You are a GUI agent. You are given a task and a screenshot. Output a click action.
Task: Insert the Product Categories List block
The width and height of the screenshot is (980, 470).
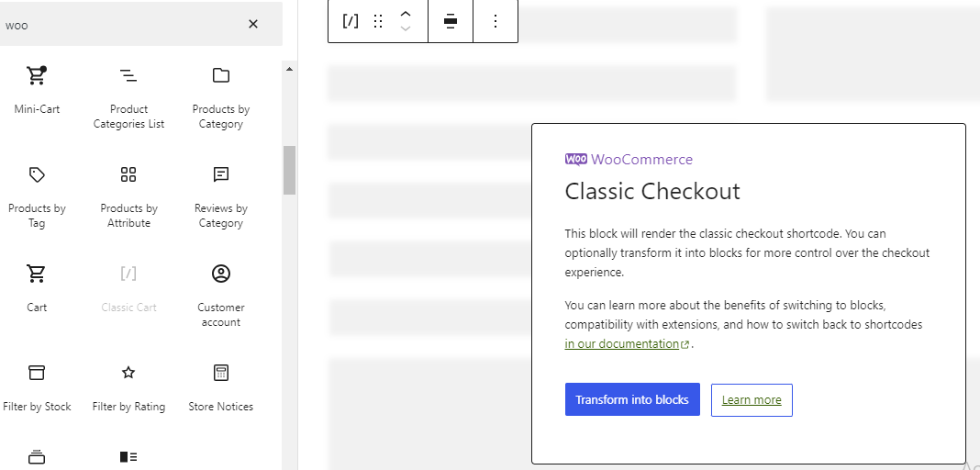[x=128, y=97]
